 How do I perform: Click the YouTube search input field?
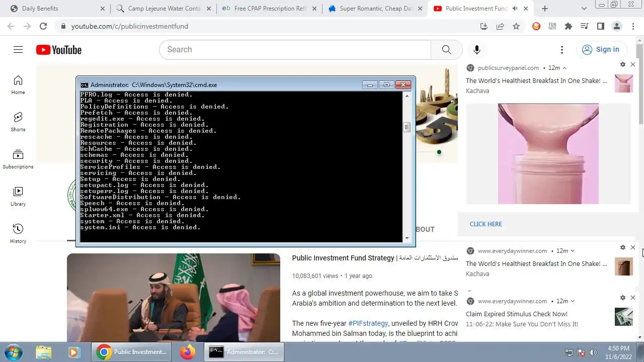pyautogui.click(x=295, y=49)
